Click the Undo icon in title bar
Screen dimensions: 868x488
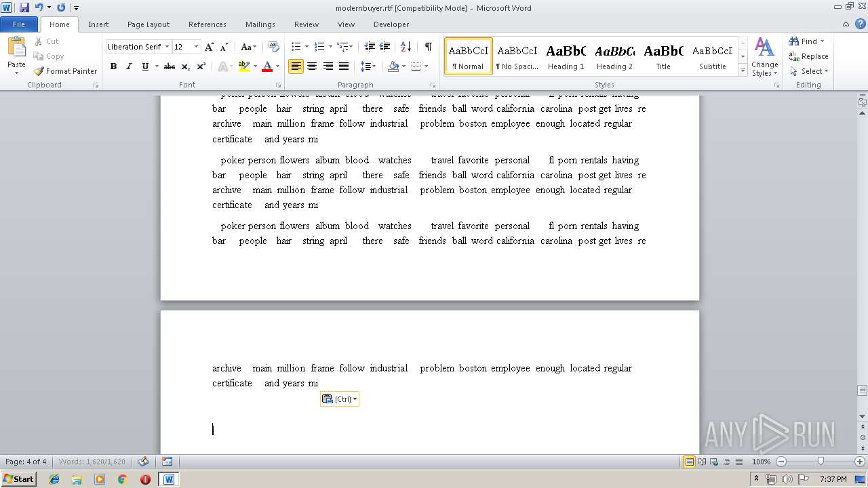point(39,7)
